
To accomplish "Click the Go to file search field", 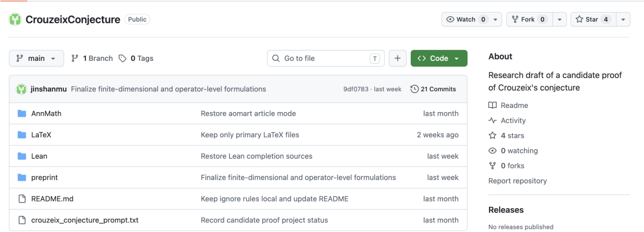I will (x=326, y=58).
